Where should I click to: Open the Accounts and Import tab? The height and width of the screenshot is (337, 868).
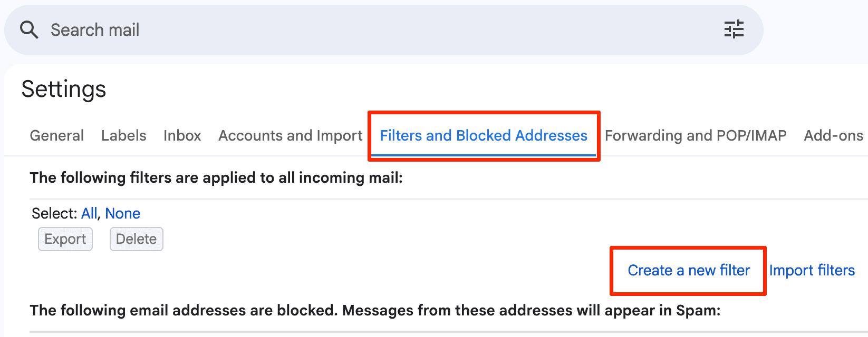(x=290, y=135)
